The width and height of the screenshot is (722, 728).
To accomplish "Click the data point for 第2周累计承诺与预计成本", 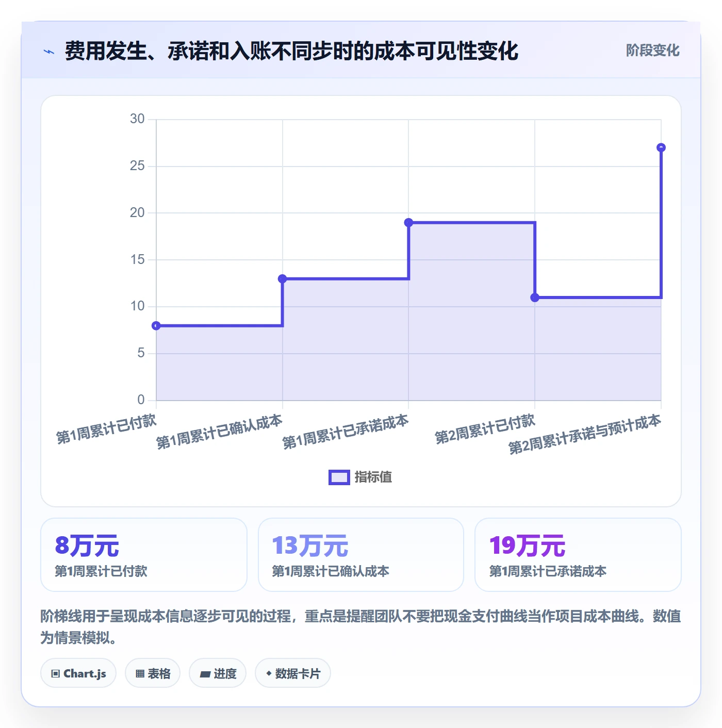I will (x=661, y=148).
